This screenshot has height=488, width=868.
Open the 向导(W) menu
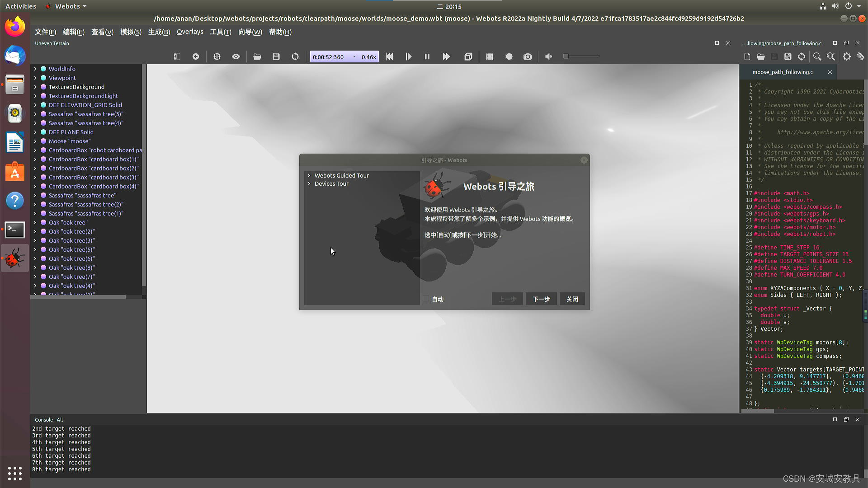pos(250,32)
